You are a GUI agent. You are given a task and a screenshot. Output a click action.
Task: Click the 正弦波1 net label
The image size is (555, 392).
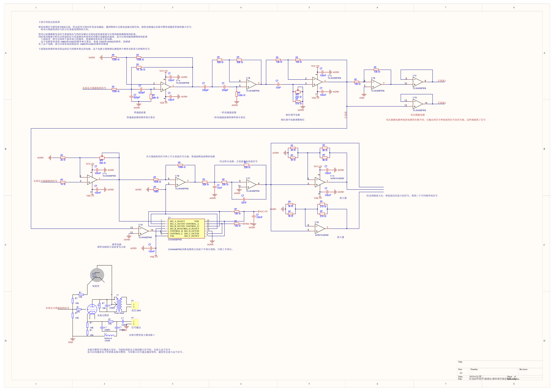(x=441, y=81)
